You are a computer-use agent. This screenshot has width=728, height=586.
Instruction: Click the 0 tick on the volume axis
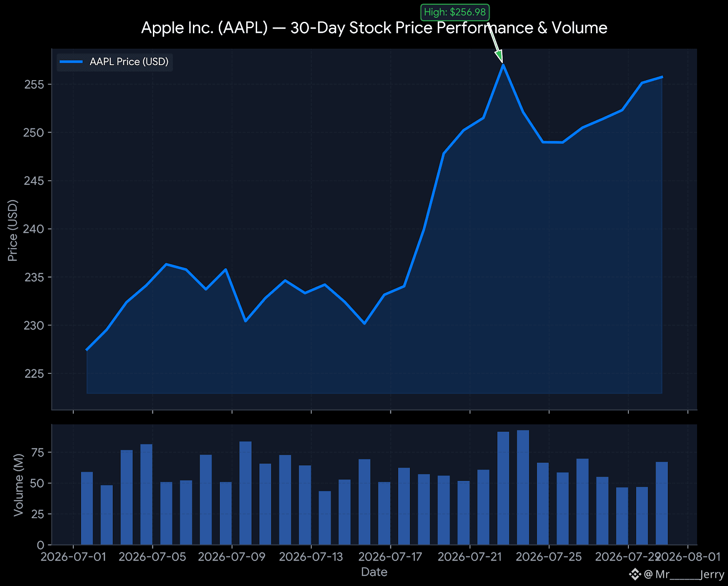[x=41, y=545]
